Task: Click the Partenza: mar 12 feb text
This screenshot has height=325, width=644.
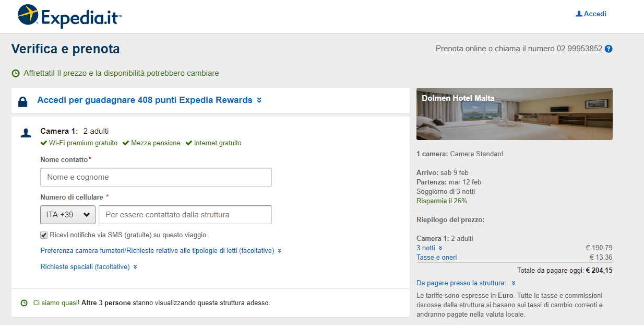Action: click(x=449, y=182)
